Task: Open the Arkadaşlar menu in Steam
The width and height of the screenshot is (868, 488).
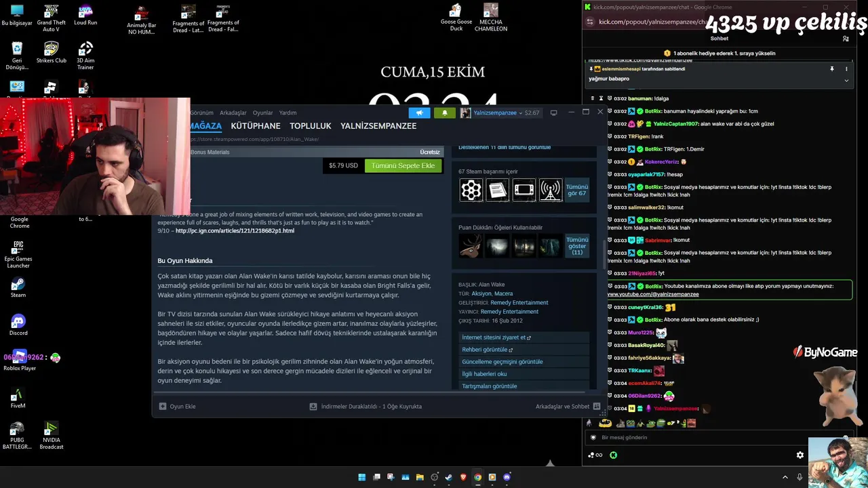Action: (233, 113)
